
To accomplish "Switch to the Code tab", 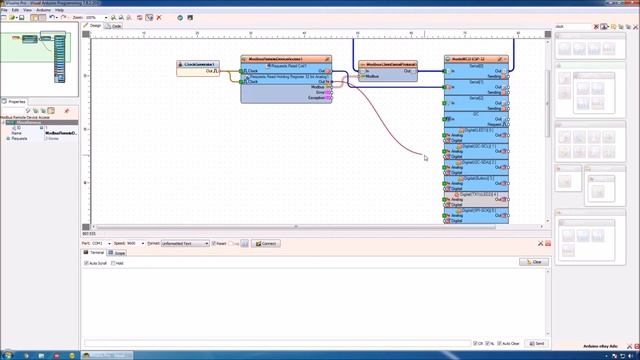I will (x=113, y=26).
